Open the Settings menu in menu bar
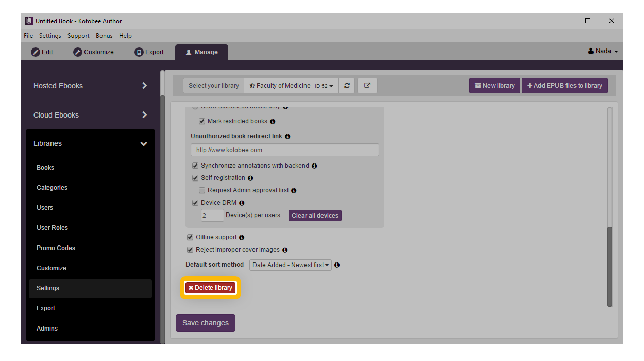Image resolution: width=644 pixels, height=361 pixels. pos(50,36)
